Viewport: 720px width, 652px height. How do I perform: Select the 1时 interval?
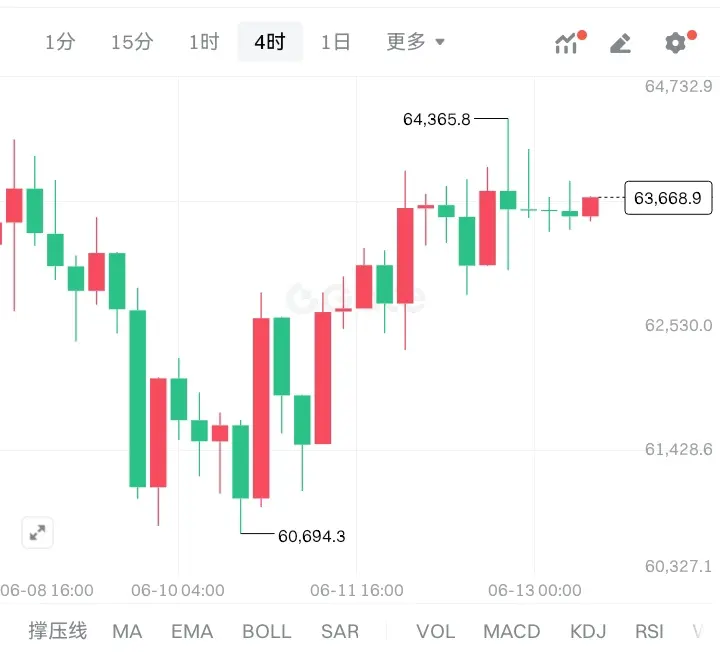coord(204,42)
